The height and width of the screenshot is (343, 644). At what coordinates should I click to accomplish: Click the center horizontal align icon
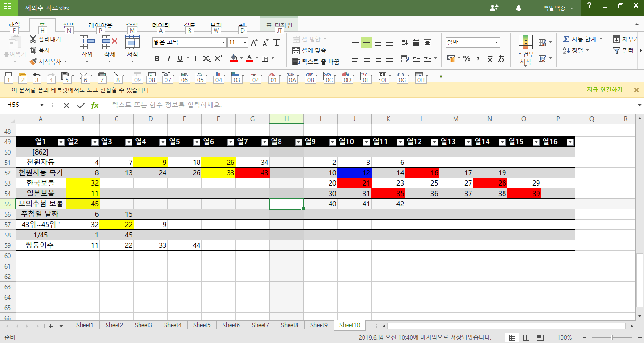(x=367, y=59)
